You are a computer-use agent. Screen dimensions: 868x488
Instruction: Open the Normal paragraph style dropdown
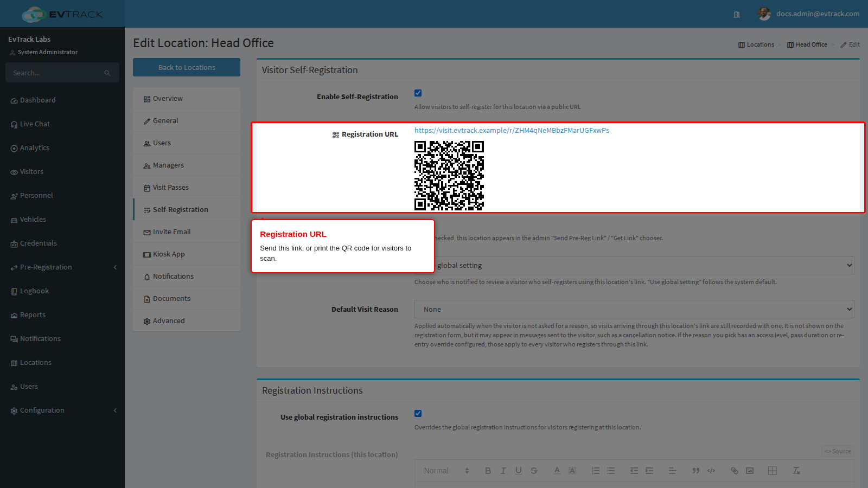(x=446, y=471)
